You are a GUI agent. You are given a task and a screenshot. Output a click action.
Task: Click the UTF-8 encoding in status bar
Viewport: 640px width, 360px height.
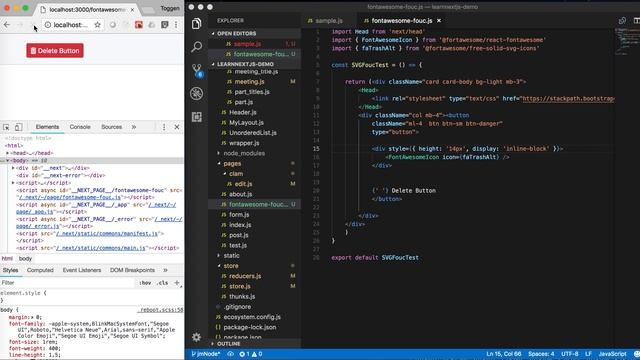coord(569,354)
